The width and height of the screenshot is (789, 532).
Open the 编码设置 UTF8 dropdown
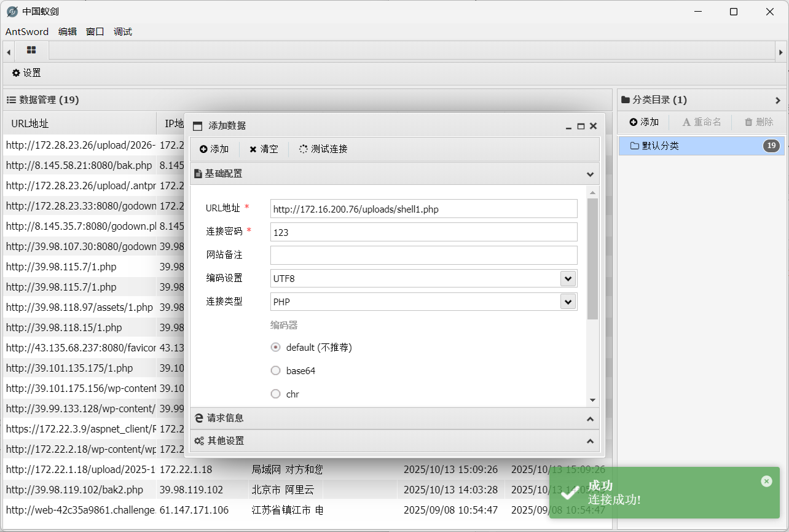[568, 278]
